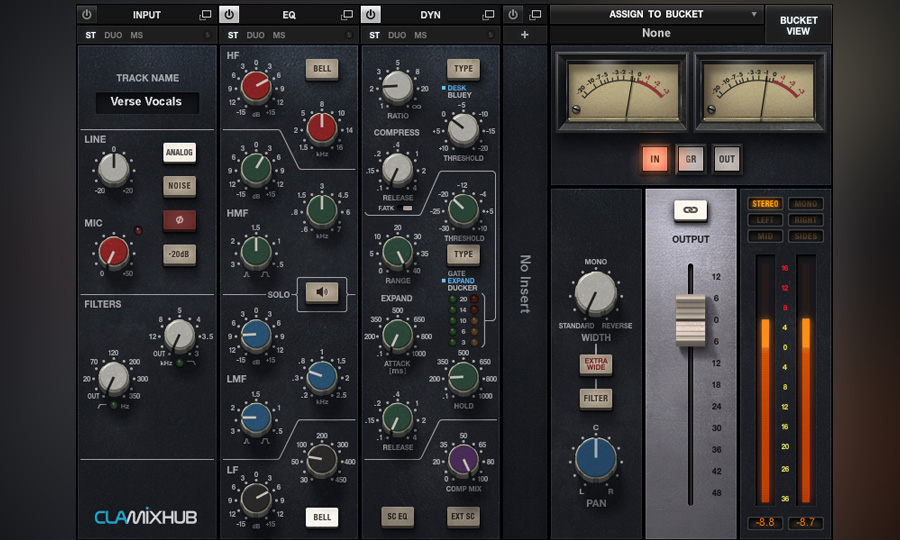
Task: Toggle the output channel link icon
Action: point(690,210)
